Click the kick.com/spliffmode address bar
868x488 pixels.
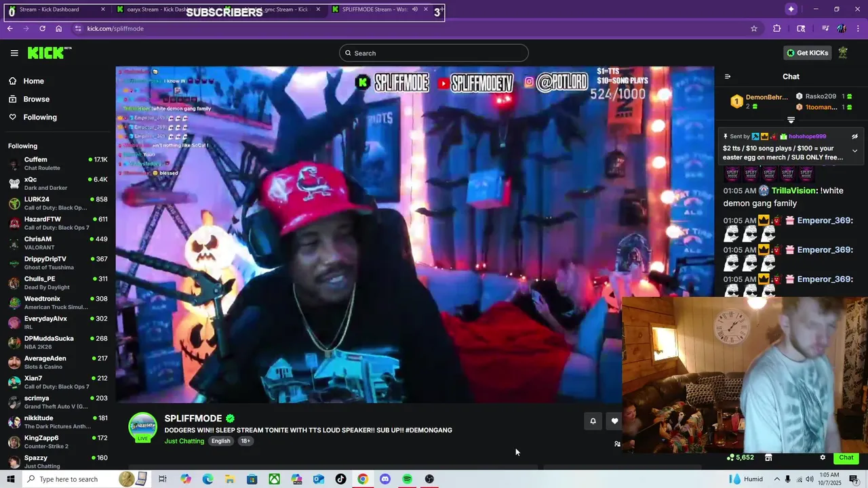[414, 28]
